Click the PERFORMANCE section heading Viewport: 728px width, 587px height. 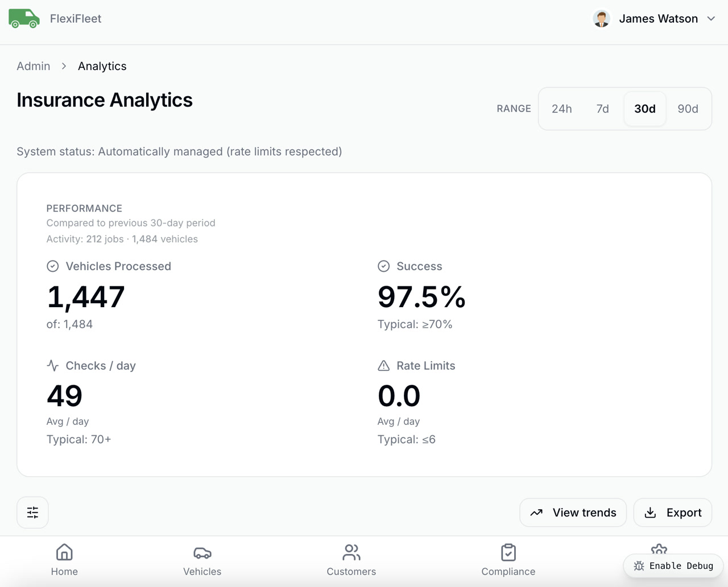point(84,209)
